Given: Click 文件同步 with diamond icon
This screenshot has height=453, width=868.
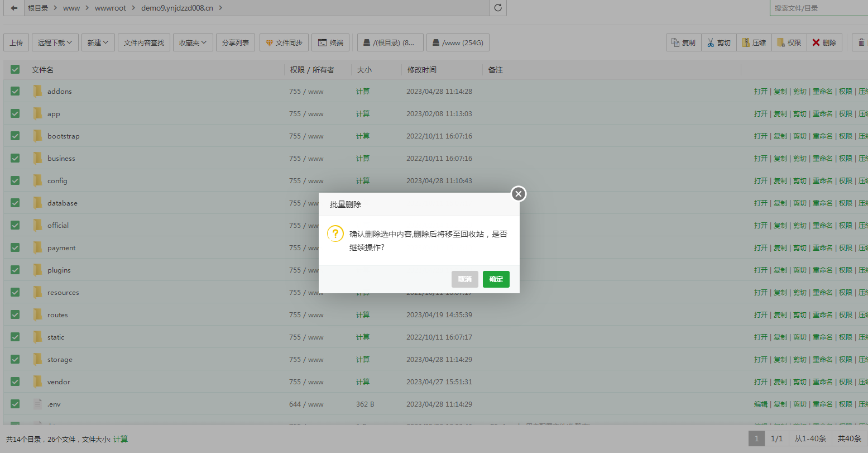Looking at the screenshot, I should point(284,42).
